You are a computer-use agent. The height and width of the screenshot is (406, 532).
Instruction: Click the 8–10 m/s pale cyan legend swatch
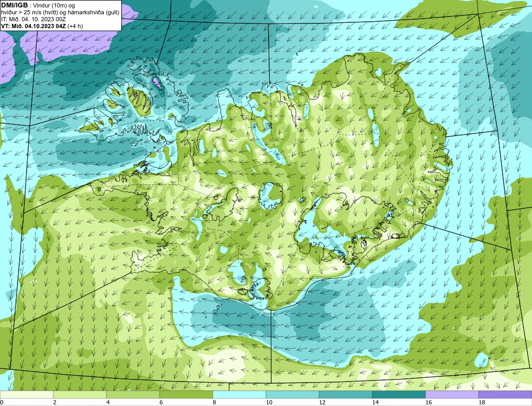click(x=239, y=394)
